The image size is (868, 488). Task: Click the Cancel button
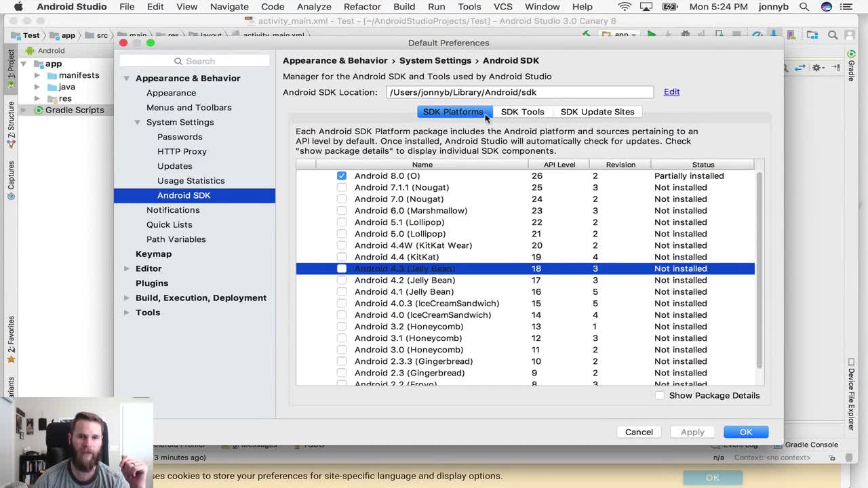point(639,432)
